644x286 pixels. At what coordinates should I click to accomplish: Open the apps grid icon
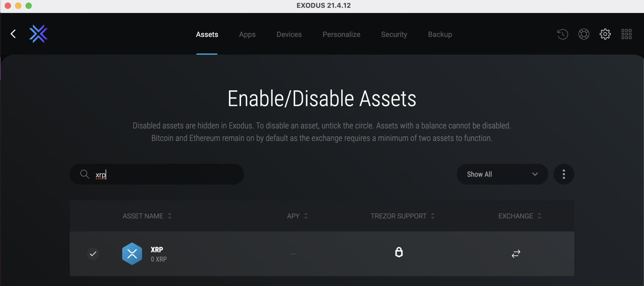(x=626, y=34)
